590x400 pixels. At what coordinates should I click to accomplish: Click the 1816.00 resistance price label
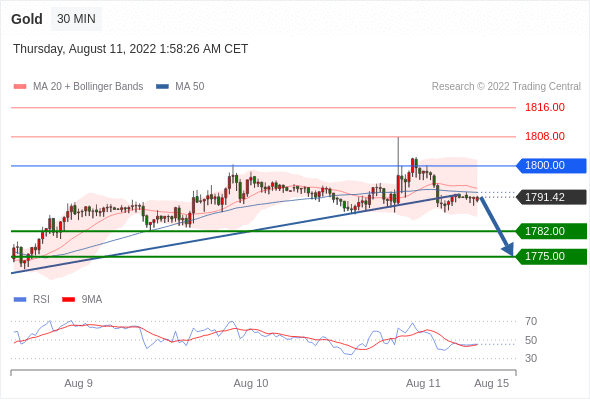[x=545, y=108]
